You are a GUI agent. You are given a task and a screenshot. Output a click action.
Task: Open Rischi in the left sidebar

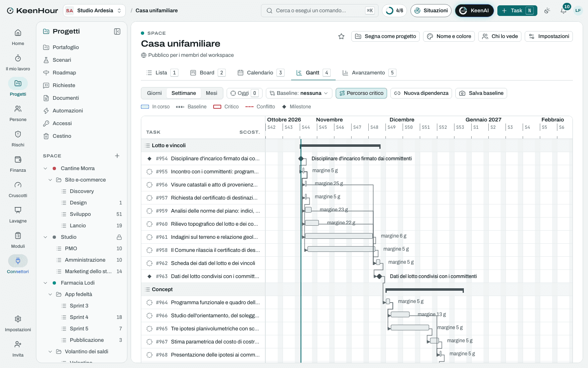pos(18,138)
